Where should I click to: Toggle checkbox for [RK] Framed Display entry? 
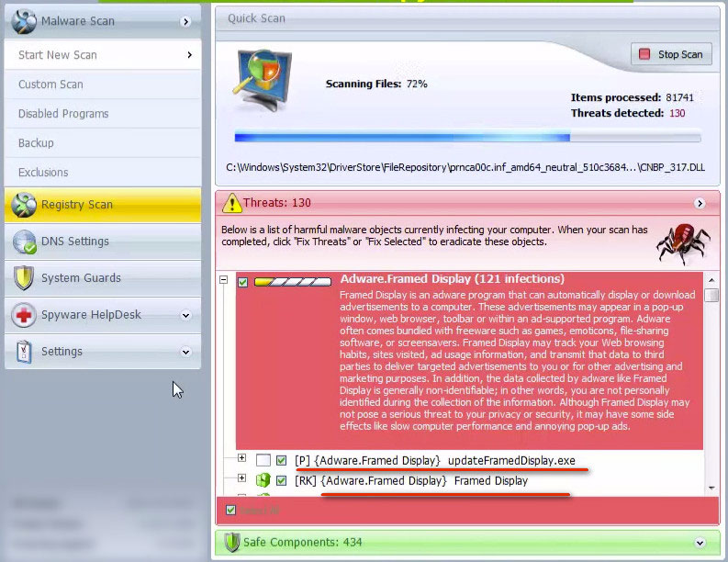[x=282, y=480]
